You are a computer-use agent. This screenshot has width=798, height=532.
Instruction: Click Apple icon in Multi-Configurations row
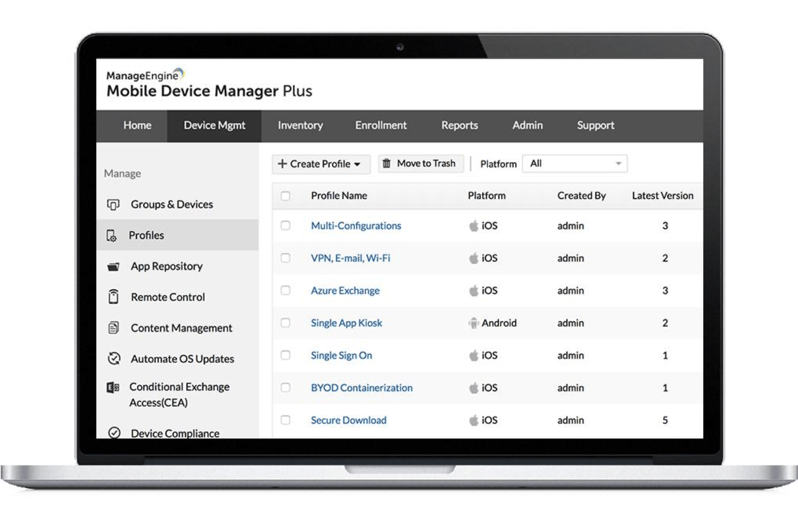473,226
